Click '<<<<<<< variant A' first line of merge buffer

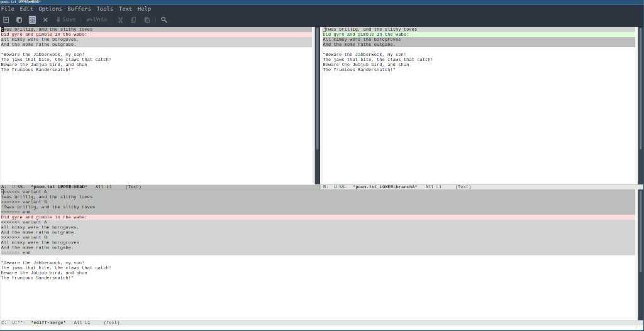tap(24, 192)
